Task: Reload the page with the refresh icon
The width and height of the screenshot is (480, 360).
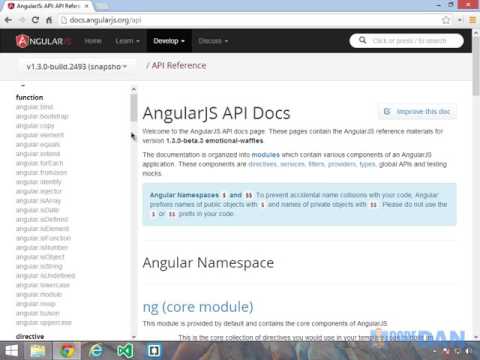Action: pyautogui.click(x=35, y=20)
